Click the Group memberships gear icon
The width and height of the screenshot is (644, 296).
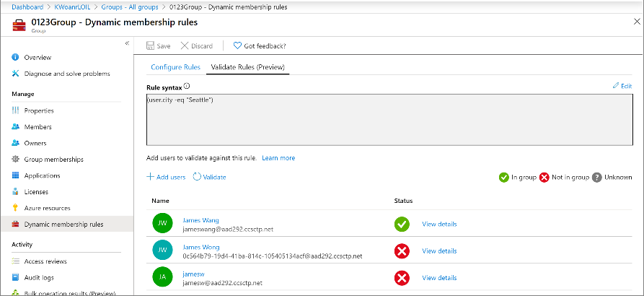point(16,159)
